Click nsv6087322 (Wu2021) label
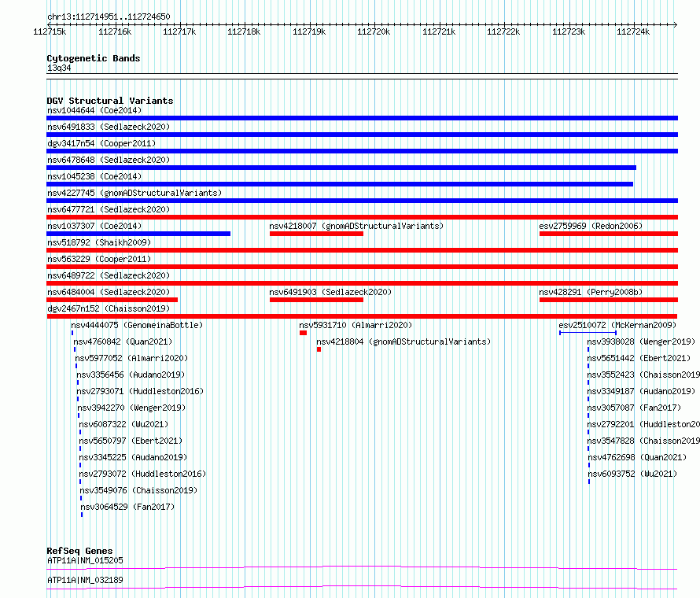This screenshot has height=598, width=700. pyautogui.click(x=123, y=424)
